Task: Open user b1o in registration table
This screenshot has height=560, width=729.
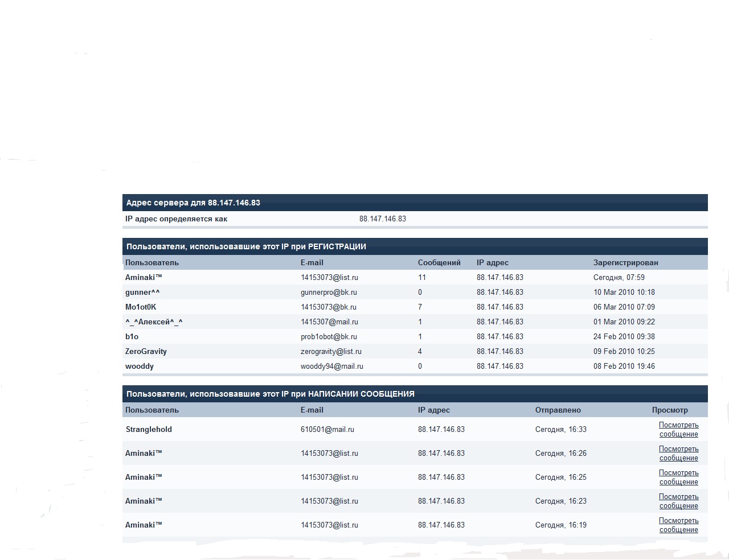Action: click(x=132, y=337)
